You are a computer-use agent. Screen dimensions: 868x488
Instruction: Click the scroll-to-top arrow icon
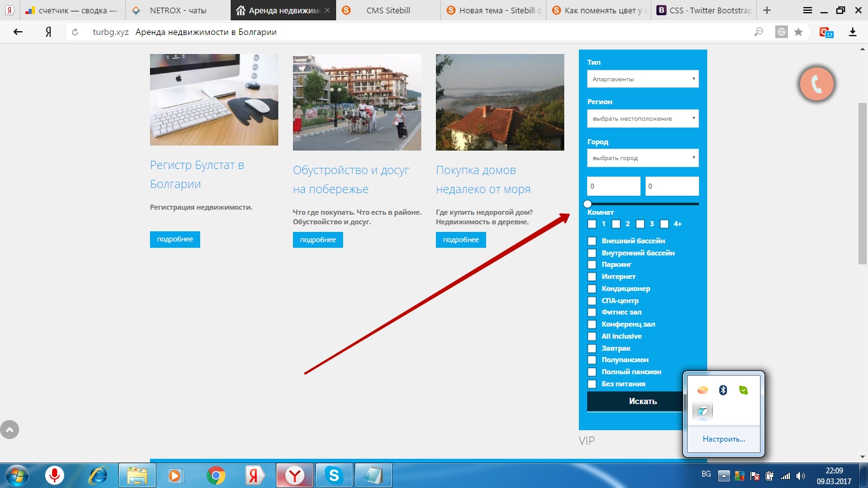coord(10,430)
